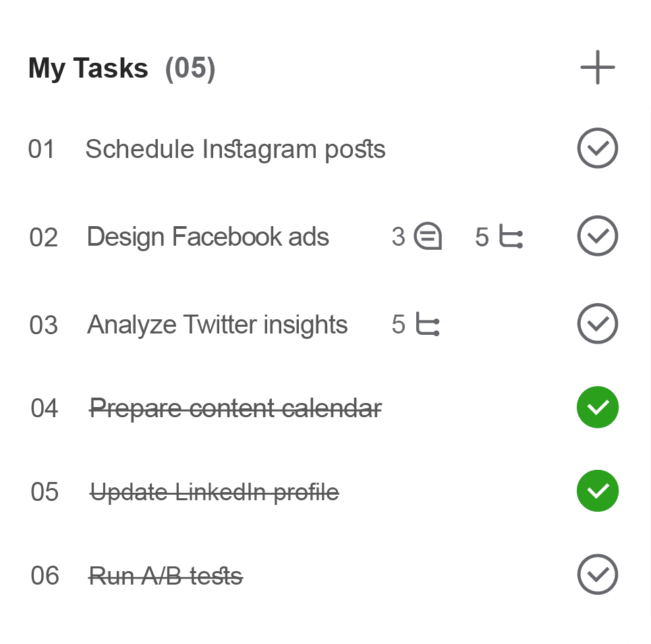Mark Schedule Instagram posts as complete

click(598, 149)
